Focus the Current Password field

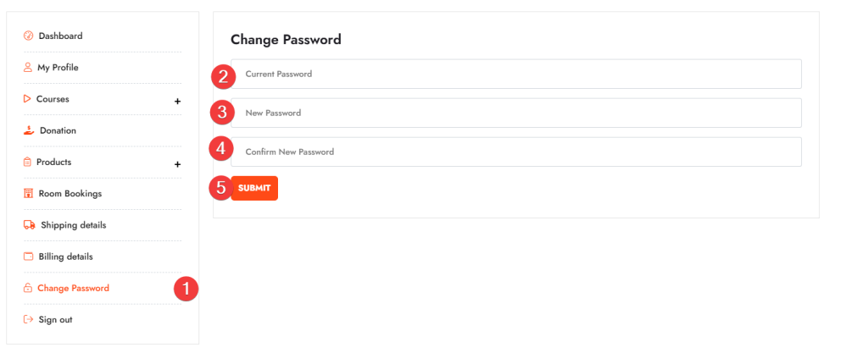tap(515, 74)
